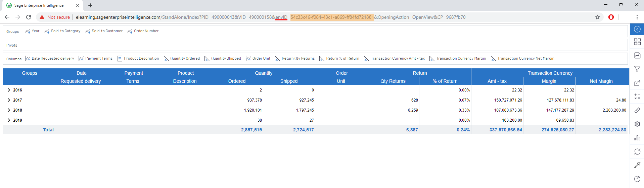Click the Net Margin column header
Screen dimensions: 644x188
click(x=601, y=81)
